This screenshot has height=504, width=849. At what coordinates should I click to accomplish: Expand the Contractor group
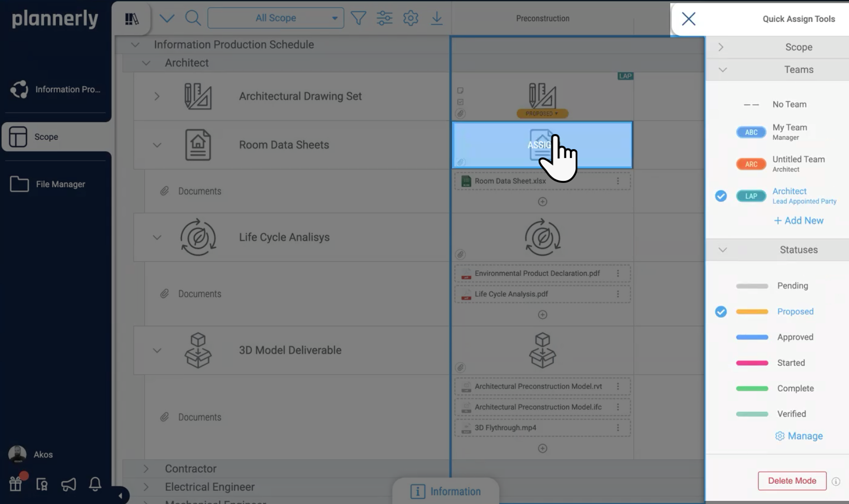(146, 469)
